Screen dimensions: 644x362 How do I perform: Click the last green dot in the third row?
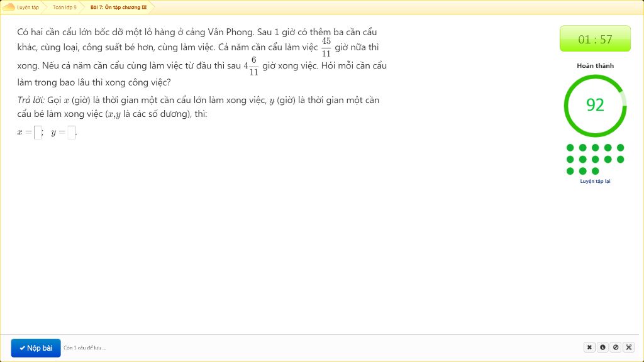tap(596, 171)
